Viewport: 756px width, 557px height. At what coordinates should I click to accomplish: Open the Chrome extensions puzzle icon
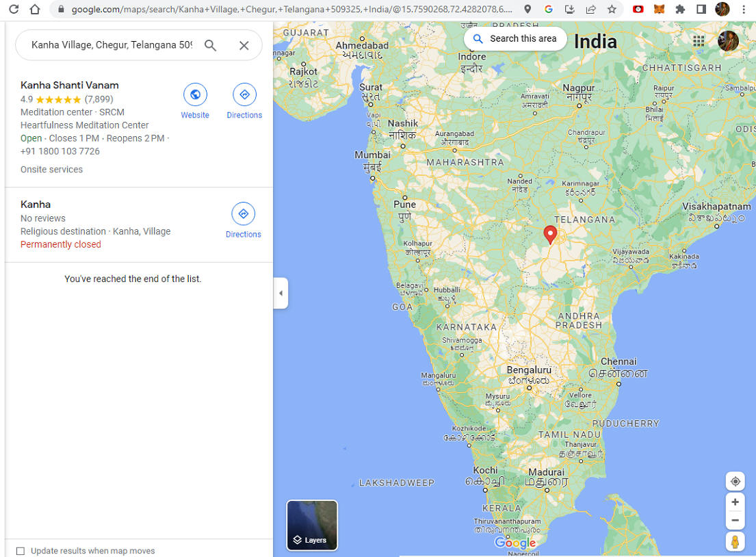tap(680, 9)
